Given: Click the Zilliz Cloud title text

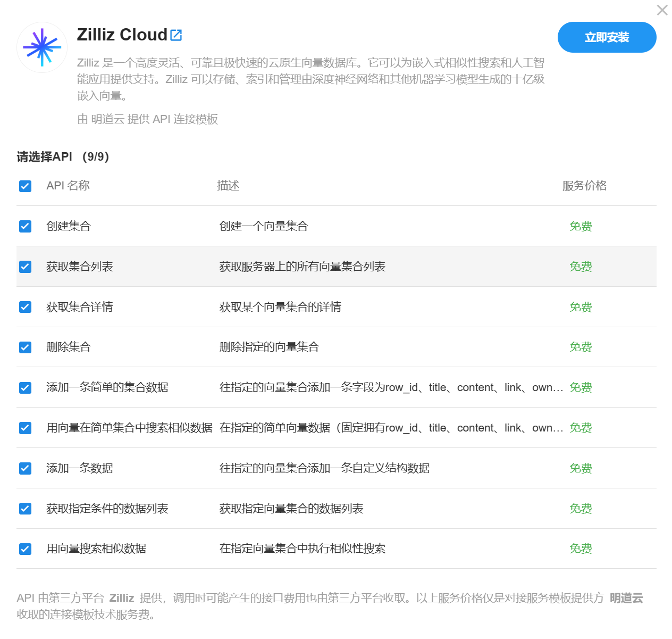Looking at the screenshot, I should pos(122,35).
